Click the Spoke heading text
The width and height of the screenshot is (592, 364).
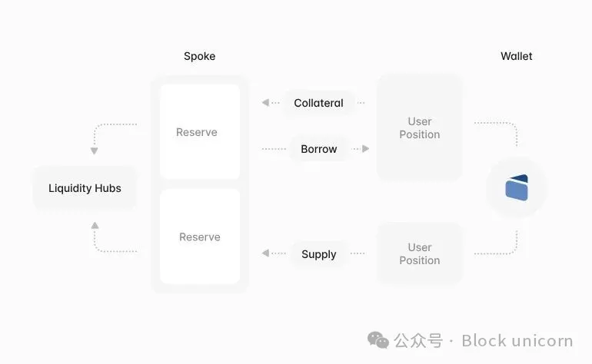[199, 56]
